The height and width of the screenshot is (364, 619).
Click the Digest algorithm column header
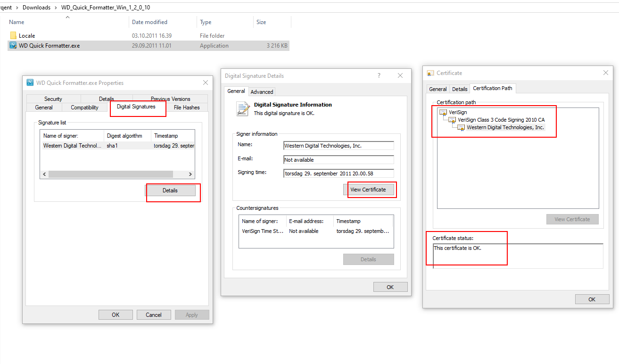pos(127,136)
